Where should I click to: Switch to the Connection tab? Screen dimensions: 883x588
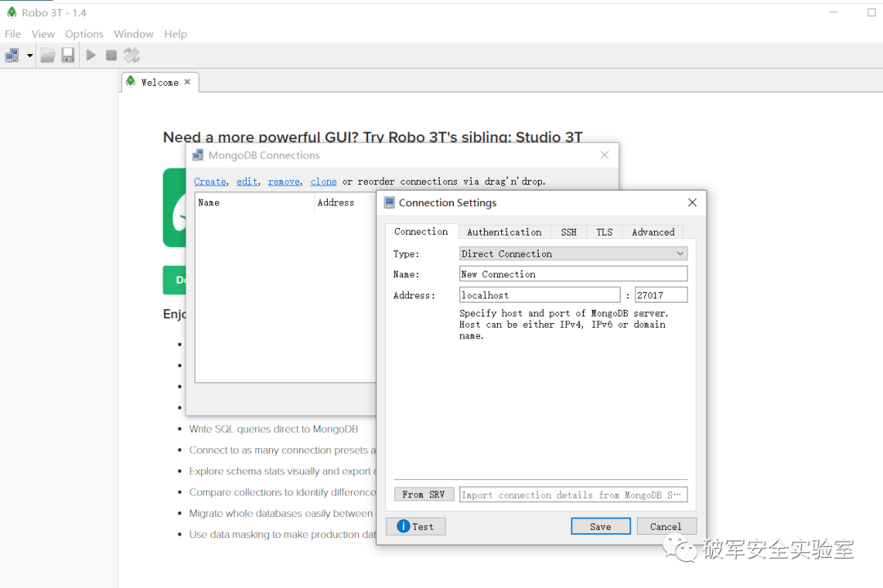(x=421, y=231)
